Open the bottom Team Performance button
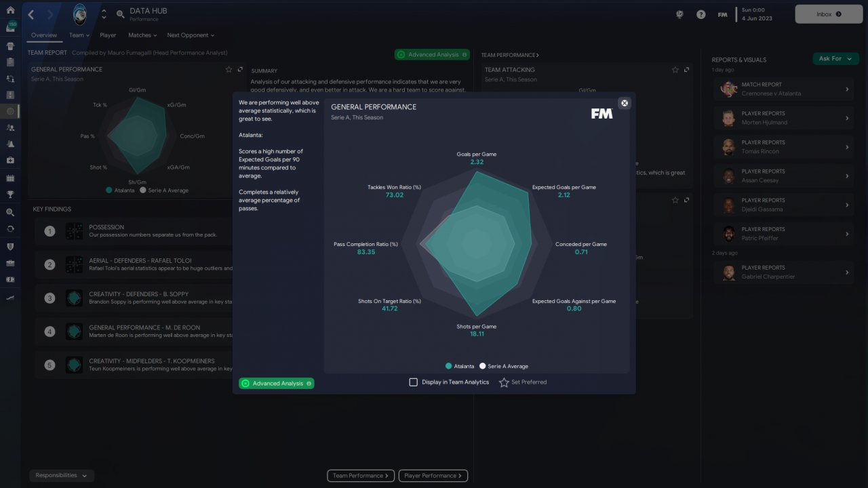Image resolution: width=868 pixels, height=488 pixels. tap(361, 476)
